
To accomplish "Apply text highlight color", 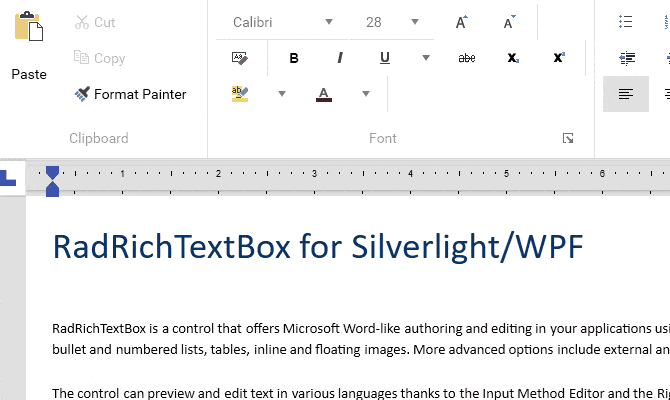I will pyautogui.click(x=240, y=94).
